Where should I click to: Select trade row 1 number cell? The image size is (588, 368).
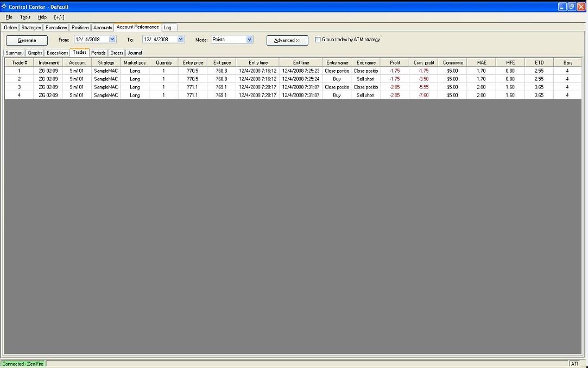click(x=19, y=71)
